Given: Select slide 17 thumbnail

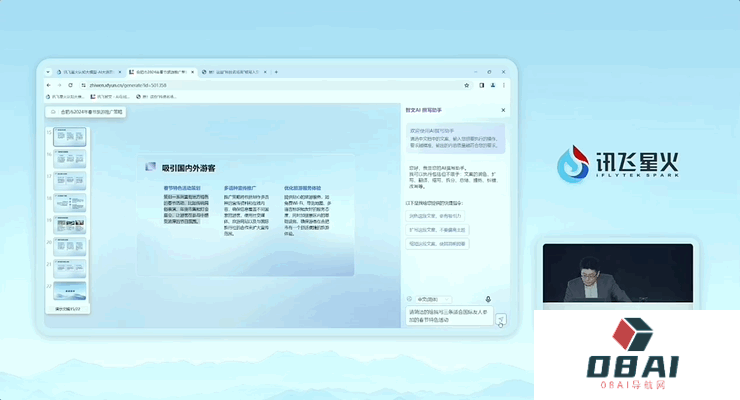Looking at the screenshot, I should 70,181.
